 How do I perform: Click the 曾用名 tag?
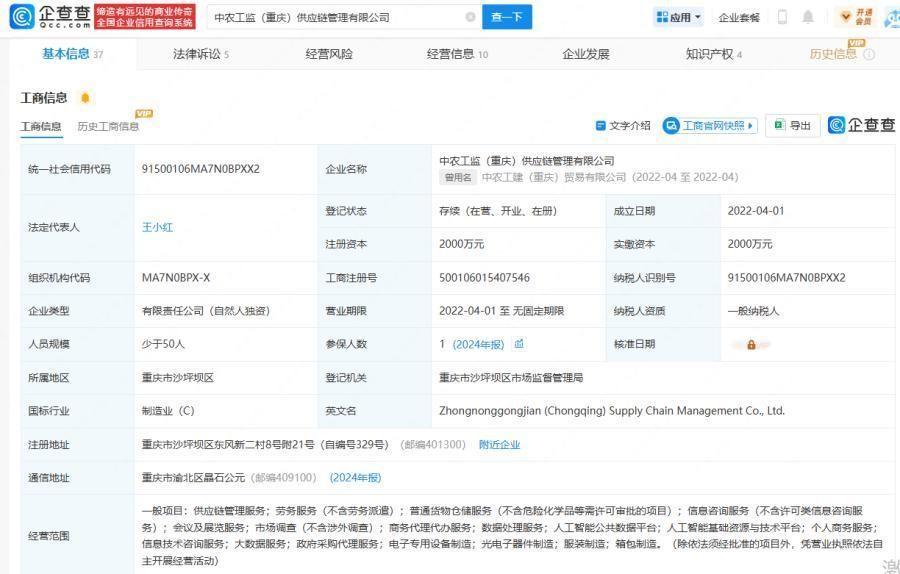coord(458,177)
